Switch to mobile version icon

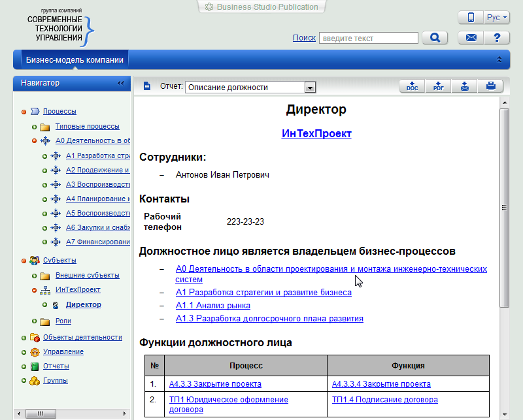470,18
